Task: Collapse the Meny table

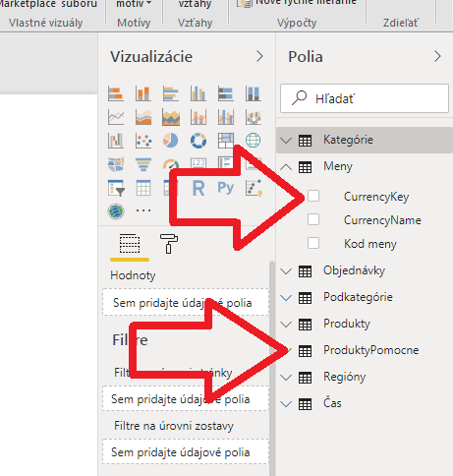Action: point(286,167)
